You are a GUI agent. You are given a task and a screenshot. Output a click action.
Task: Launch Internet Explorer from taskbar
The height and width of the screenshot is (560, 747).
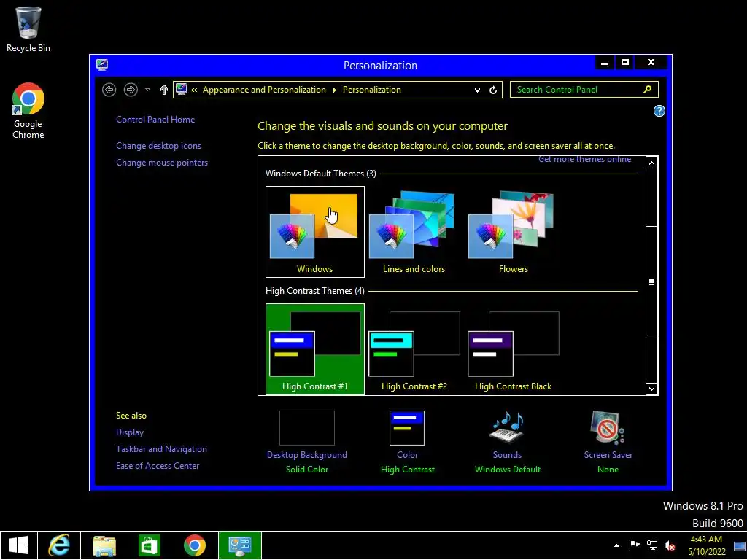(59, 545)
